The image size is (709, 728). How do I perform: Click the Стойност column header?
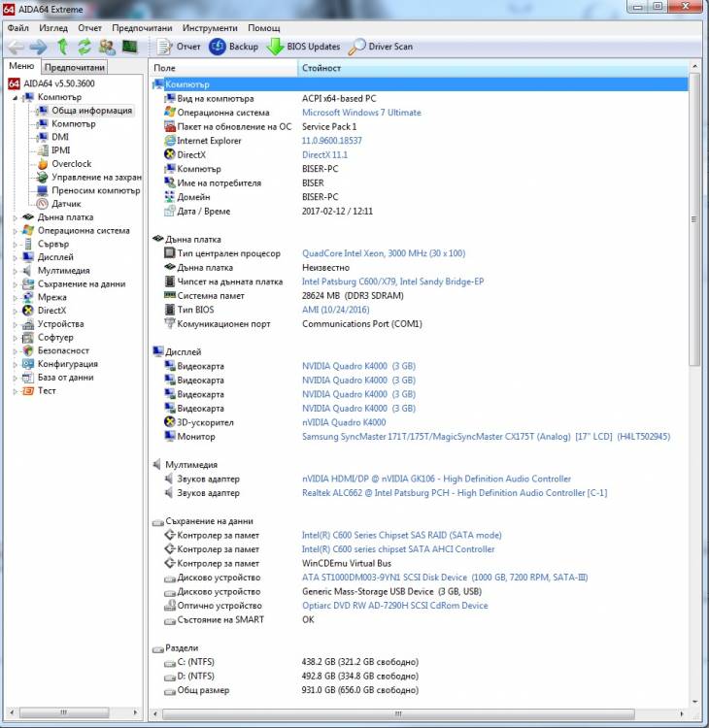pyautogui.click(x=492, y=68)
